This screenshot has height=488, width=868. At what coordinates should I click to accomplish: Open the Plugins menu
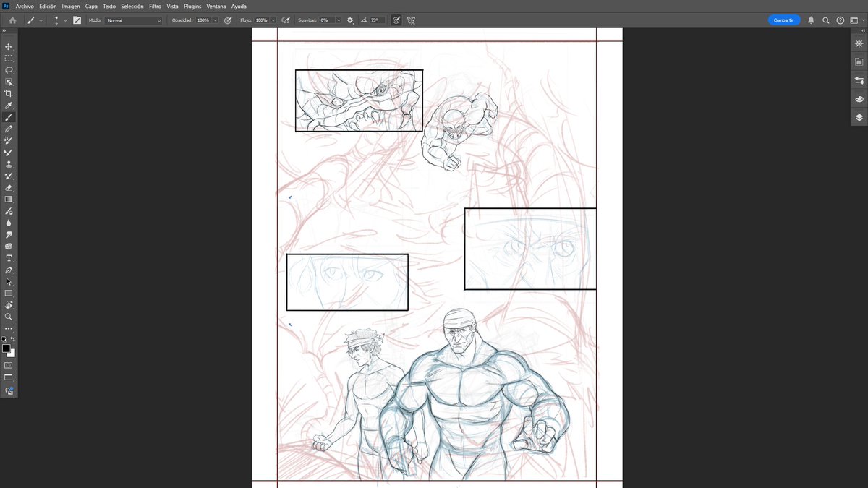click(x=192, y=6)
